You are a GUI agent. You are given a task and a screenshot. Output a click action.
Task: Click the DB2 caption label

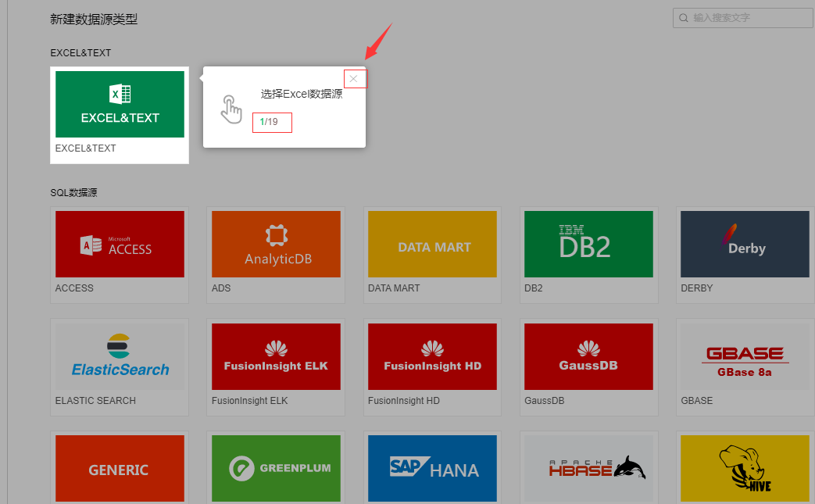click(x=533, y=288)
